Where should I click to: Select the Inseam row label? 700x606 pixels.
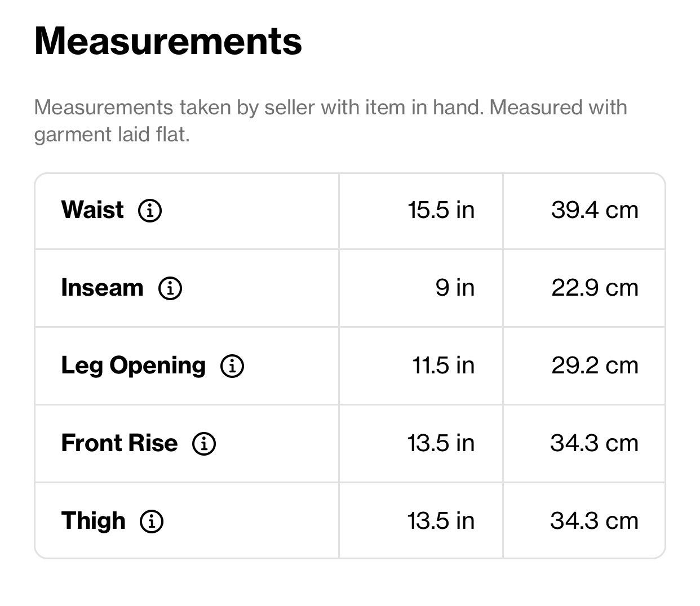click(102, 288)
